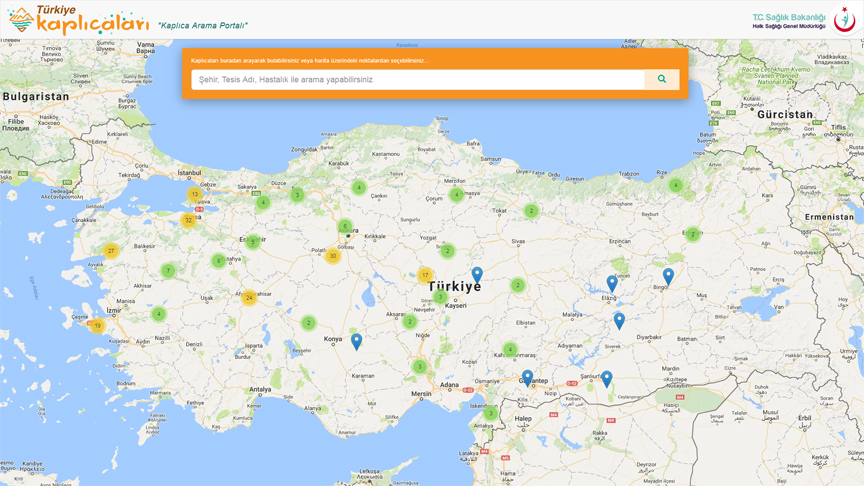The image size is (864, 486).
Task: Click green cluster 2 near Tokat
Action: coord(531,210)
